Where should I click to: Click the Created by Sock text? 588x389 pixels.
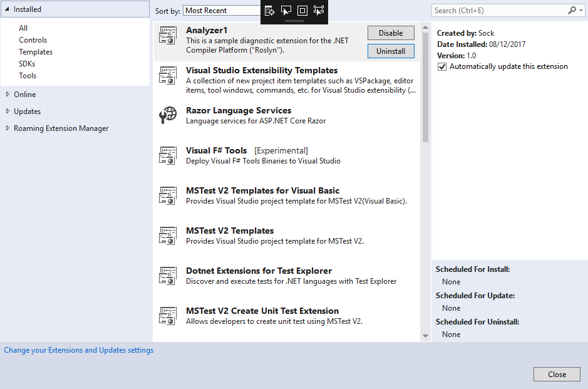click(x=465, y=33)
